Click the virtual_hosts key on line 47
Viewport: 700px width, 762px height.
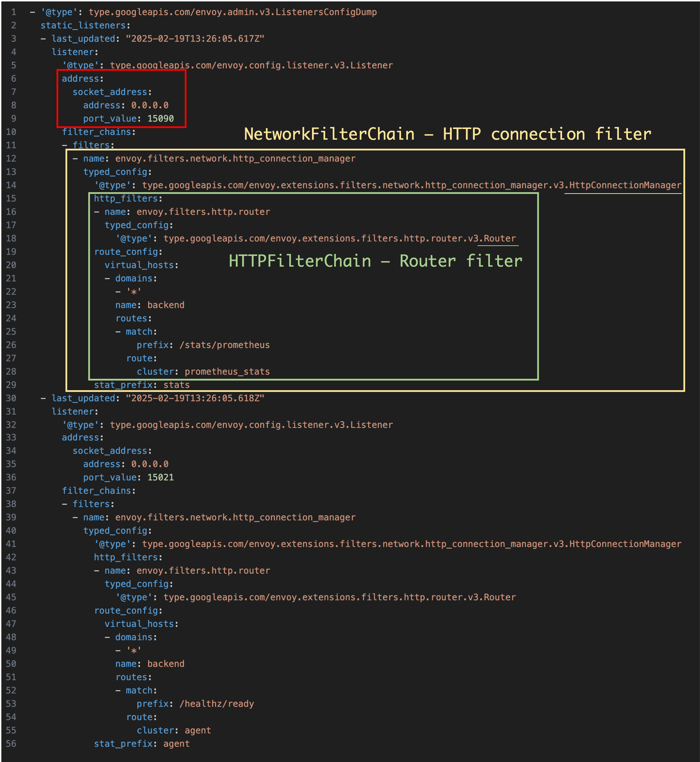[139, 624]
